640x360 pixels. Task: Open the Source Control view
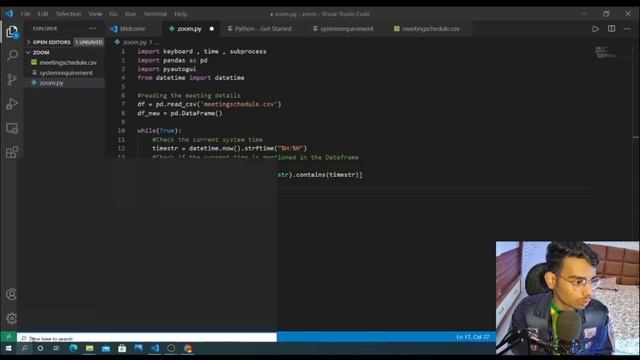coord(12,80)
